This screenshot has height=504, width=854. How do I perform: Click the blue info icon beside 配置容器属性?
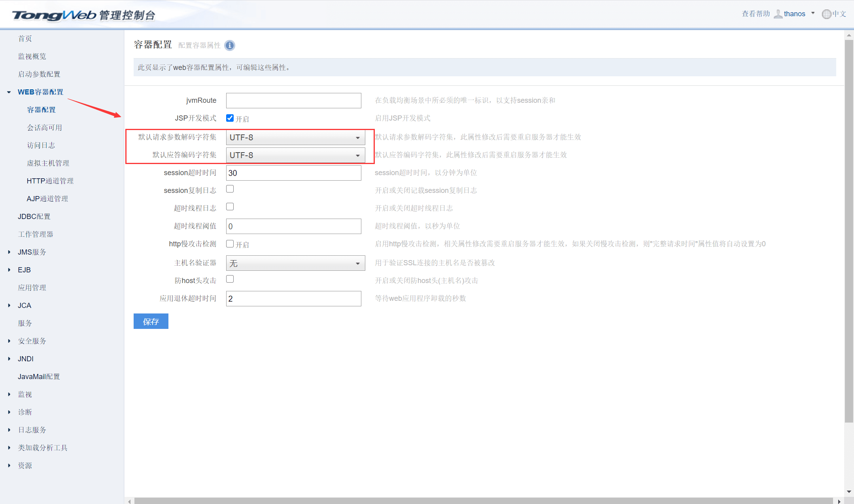click(230, 45)
